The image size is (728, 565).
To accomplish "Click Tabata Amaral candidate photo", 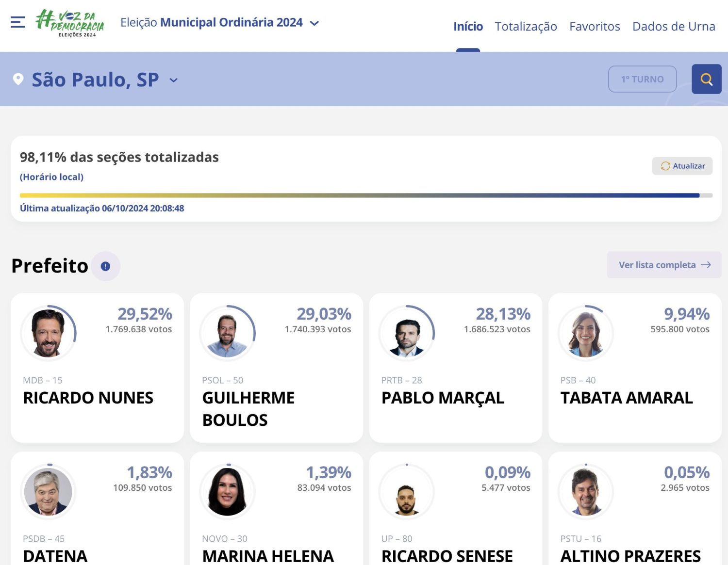I will click(585, 333).
